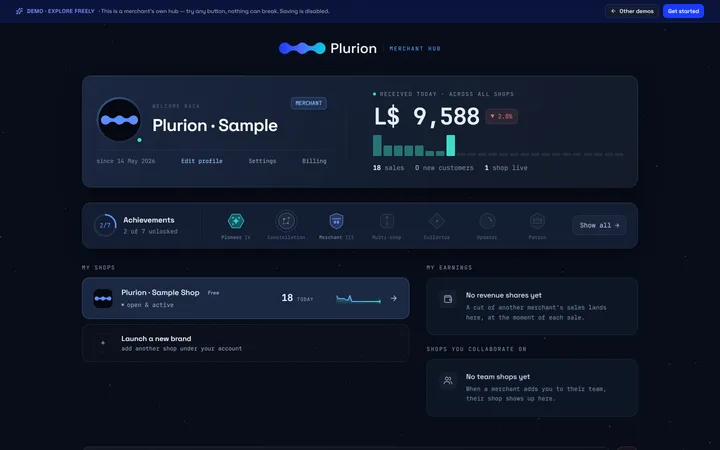The width and height of the screenshot is (720, 450).
Task: Go back to Other demos
Action: tap(632, 11)
